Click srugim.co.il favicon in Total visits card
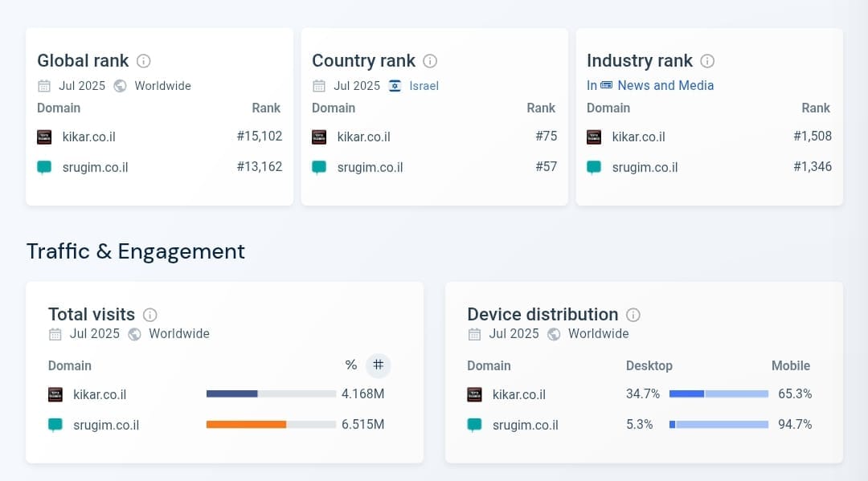The height and width of the screenshot is (481, 868). click(55, 425)
